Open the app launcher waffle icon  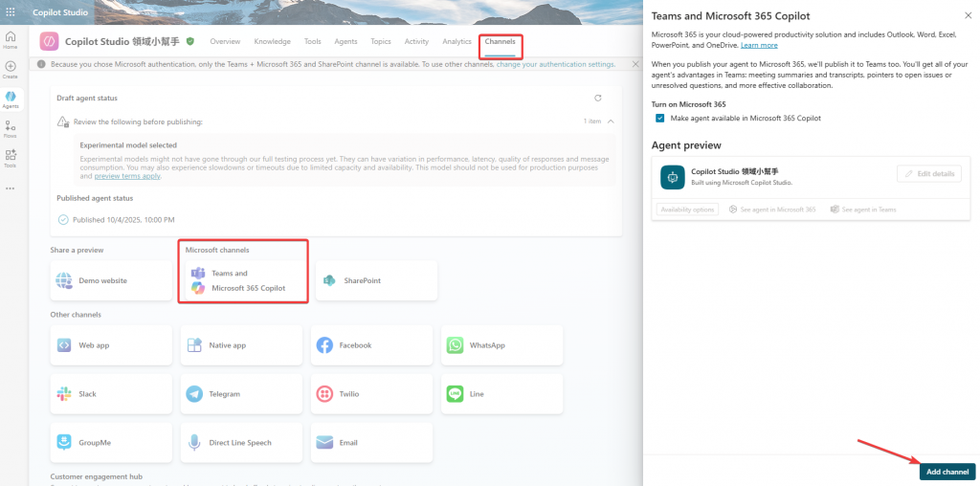tap(11, 11)
